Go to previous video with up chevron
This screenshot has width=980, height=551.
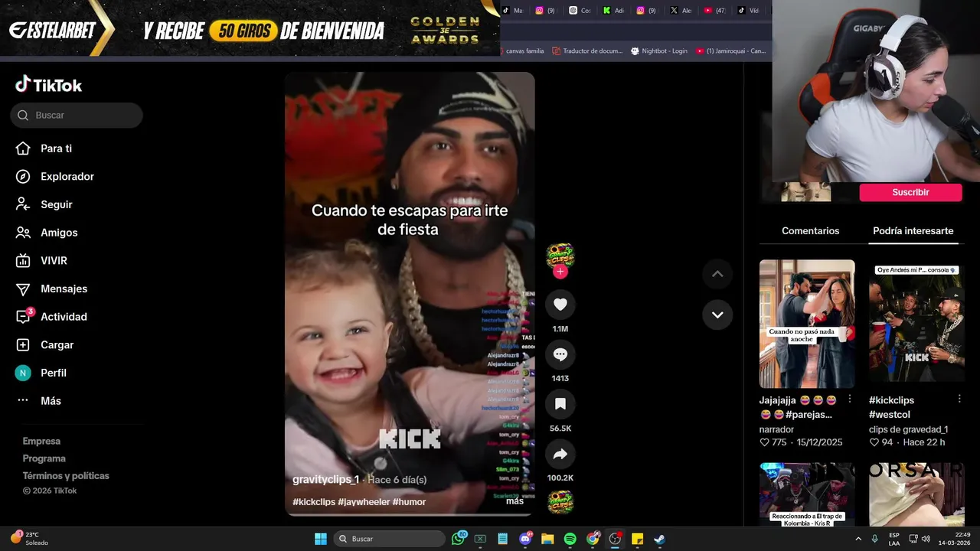click(717, 274)
